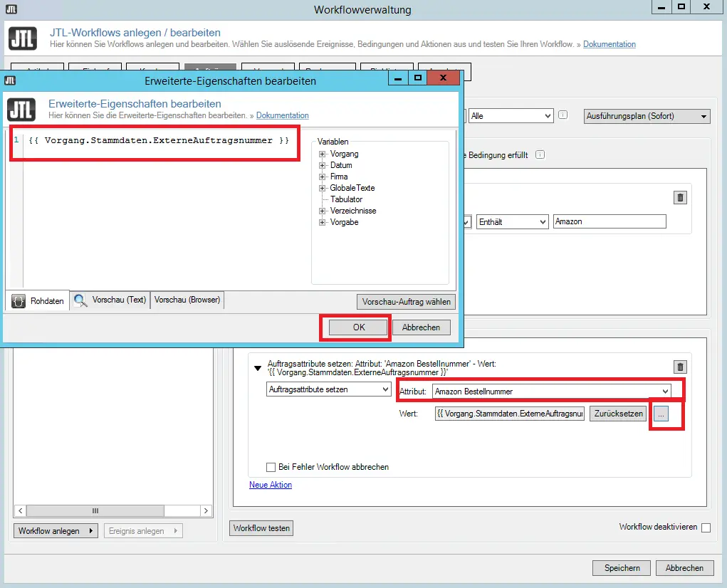The width and height of the screenshot is (727, 588).
Task: Tick the Workflow deaktivieren checkbox
Action: [706, 527]
